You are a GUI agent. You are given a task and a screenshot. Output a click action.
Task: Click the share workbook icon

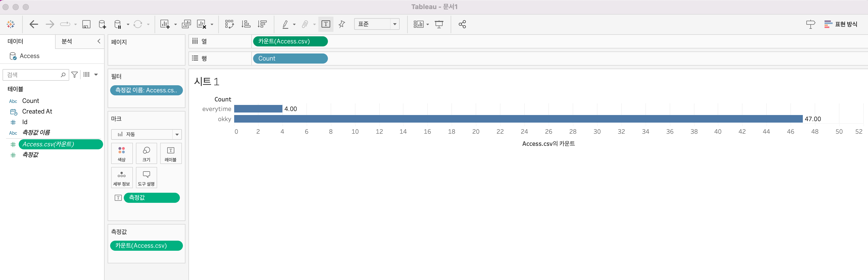coord(462,24)
